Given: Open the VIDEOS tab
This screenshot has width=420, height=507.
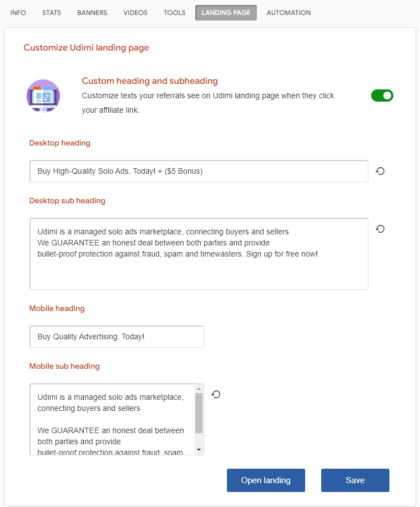Looking at the screenshot, I should (135, 13).
